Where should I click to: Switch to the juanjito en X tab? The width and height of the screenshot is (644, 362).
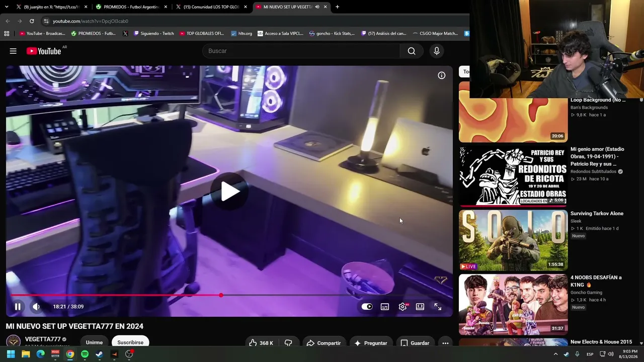[51, 7]
